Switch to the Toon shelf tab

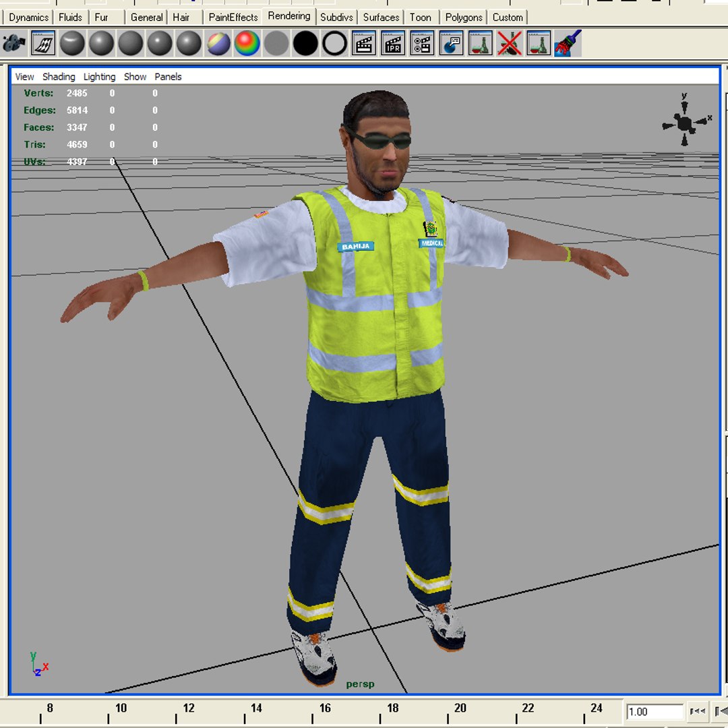[x=420, y=18]
